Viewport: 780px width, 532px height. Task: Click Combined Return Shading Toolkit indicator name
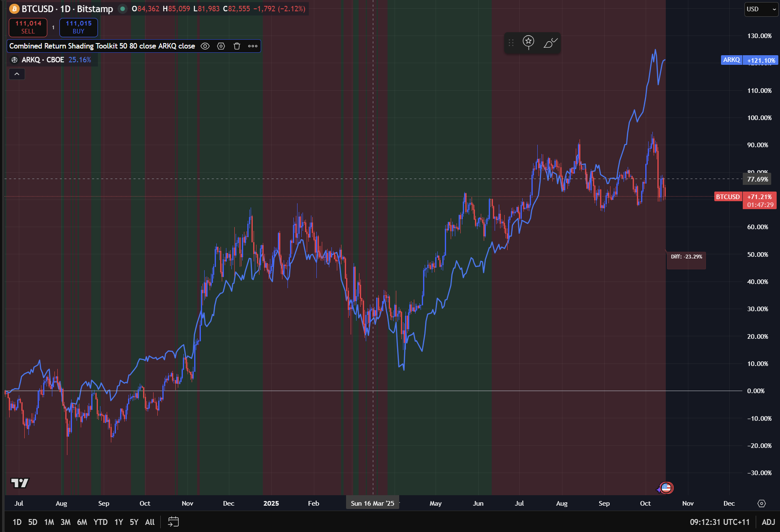[x=102, y=46]
